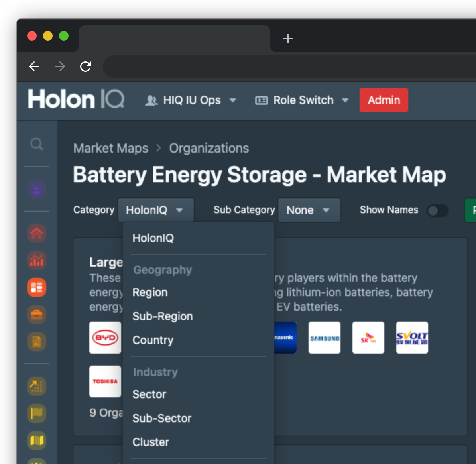
Task: Open the sidebar search icon
Action: (37, 144)
